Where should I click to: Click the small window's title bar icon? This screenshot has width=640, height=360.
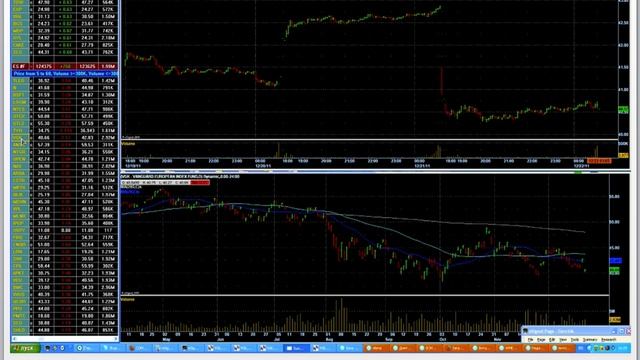(x=525, y=331)
